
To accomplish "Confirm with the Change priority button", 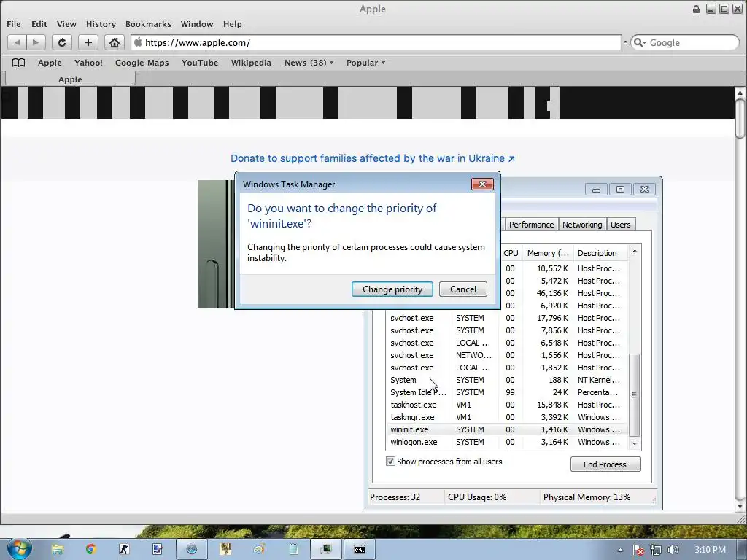I will (x=392, y=289).
